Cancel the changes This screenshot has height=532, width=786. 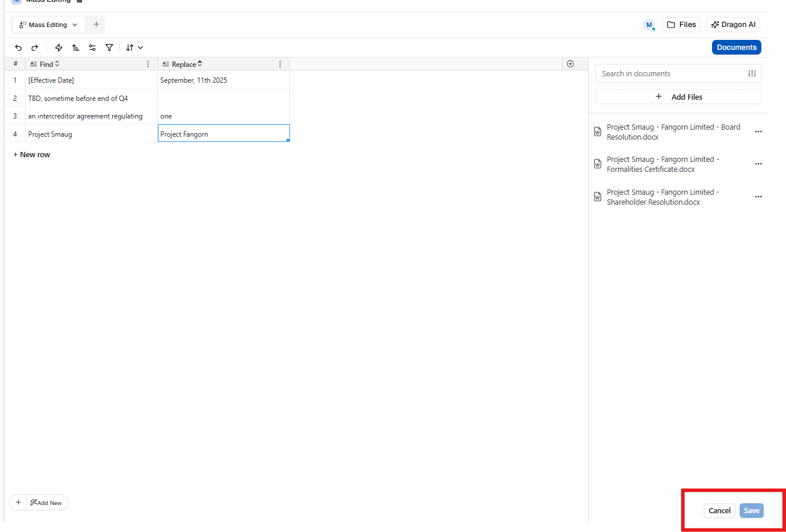tap(720, 511)
